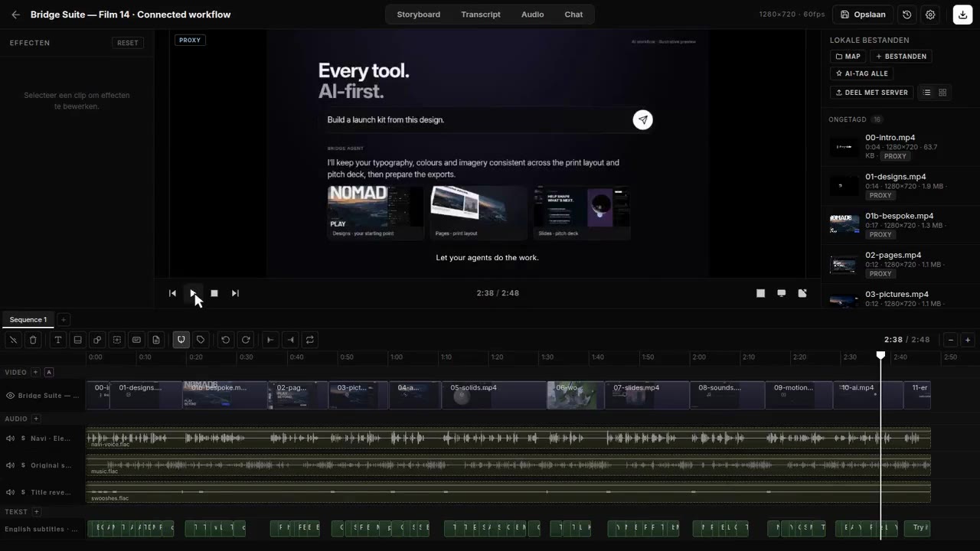The width and height of the screenshot is (980, 551).
Task: Toggle the loop playback icon in timeline toolbar
Action: 310,340
